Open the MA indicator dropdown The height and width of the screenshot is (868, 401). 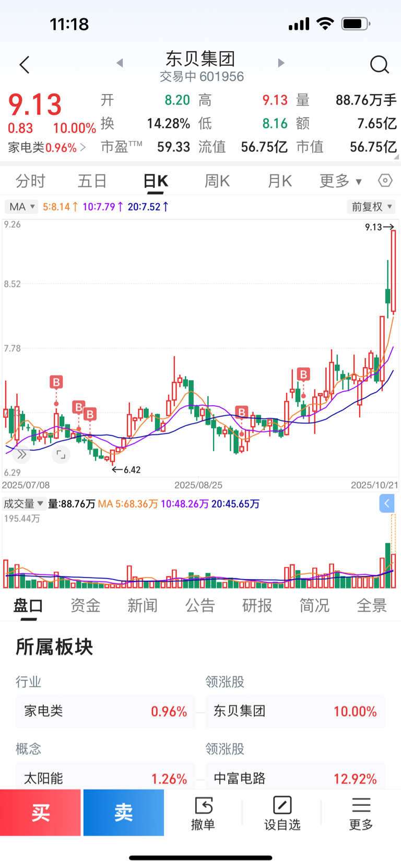pyautogui.click(x=21, y=207)
